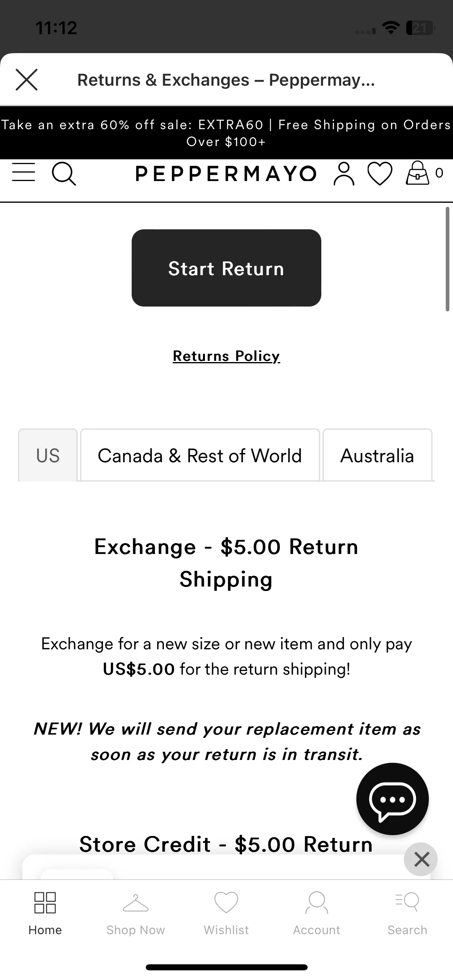Screen dimensions: 453x980
Task: Dismiss the popup with gray X button
Action: tap(421, 859)
